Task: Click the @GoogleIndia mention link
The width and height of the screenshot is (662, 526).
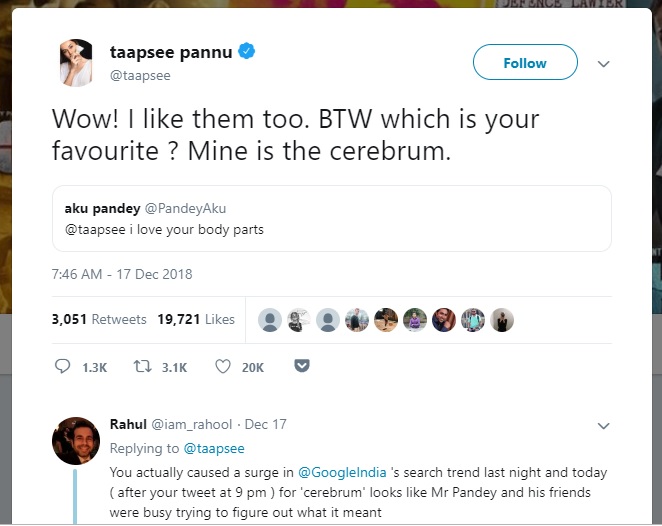Action: point(338,472)
